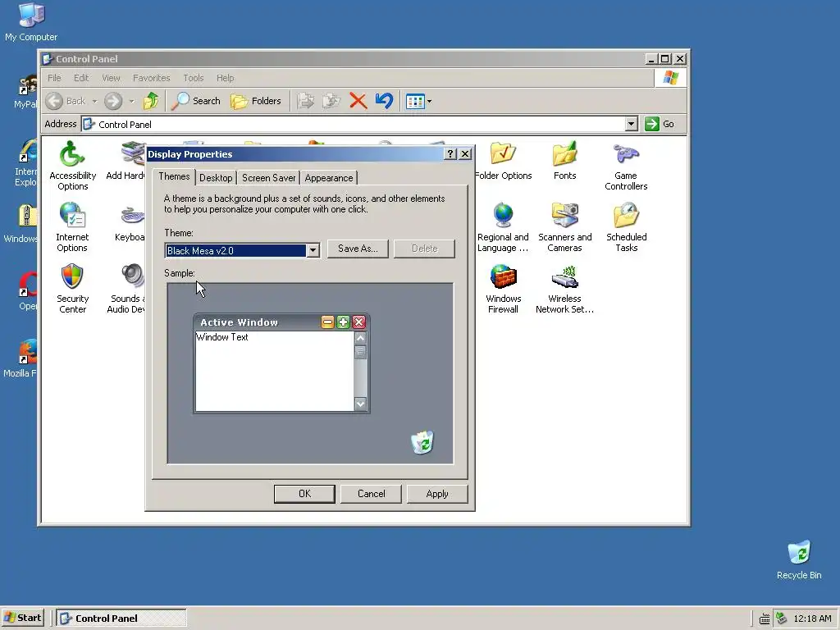This screenshot has height=630, width=840.
Task: Open Security Center applet
Action: pyautogui.click(x=72, y=289)
